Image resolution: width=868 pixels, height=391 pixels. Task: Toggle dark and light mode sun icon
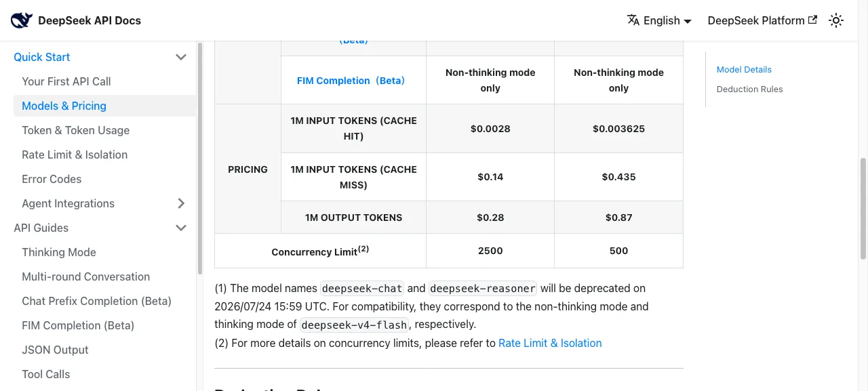pyautogui.click(x=836, y=20)
